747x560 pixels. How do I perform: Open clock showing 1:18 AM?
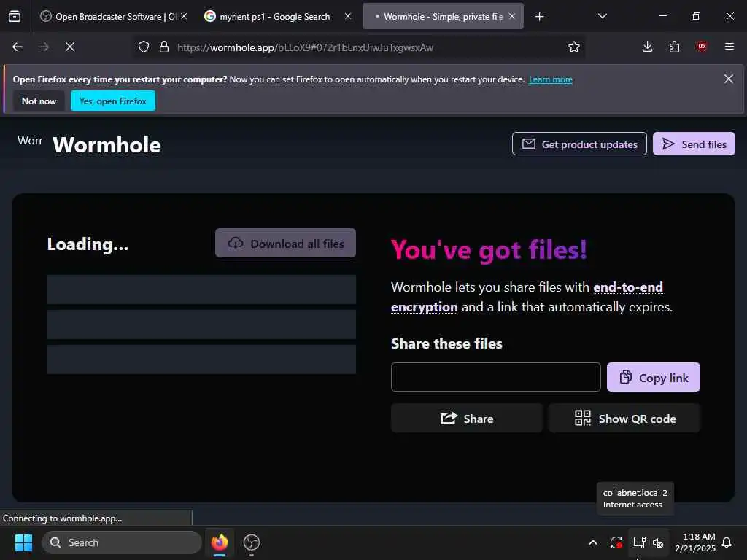[x=695, y=542]
